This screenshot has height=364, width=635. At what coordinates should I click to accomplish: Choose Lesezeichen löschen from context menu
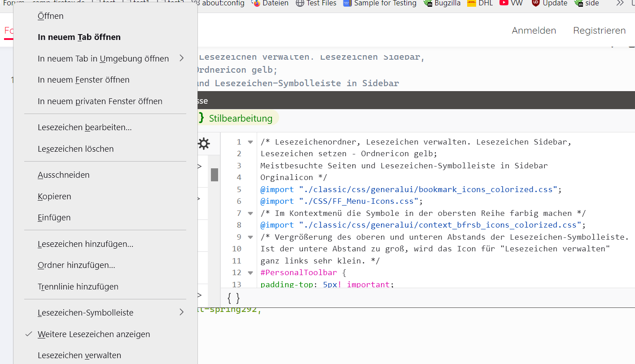pyautogui.click(x=75, y=149)
